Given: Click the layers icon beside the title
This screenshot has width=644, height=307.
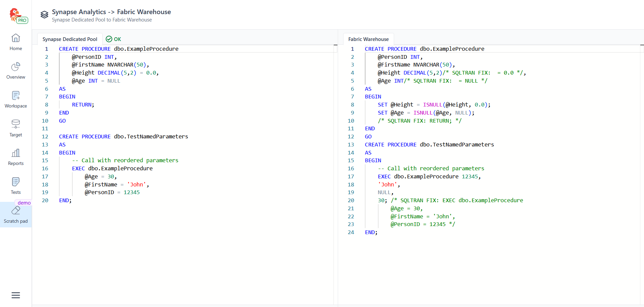Looking at the screenshot, I should [44, 15].
